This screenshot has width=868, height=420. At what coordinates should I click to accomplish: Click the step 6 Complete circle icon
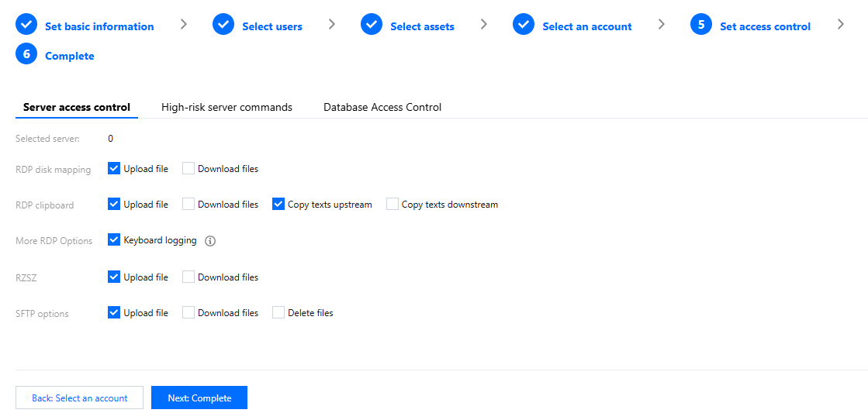pyautogui.click(x=26, y=55)
